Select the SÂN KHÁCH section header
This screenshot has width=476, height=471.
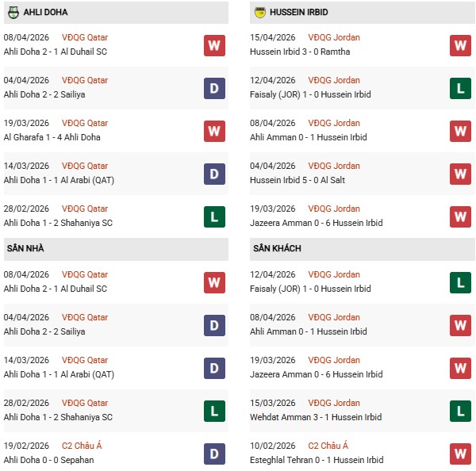pos(277,249)
